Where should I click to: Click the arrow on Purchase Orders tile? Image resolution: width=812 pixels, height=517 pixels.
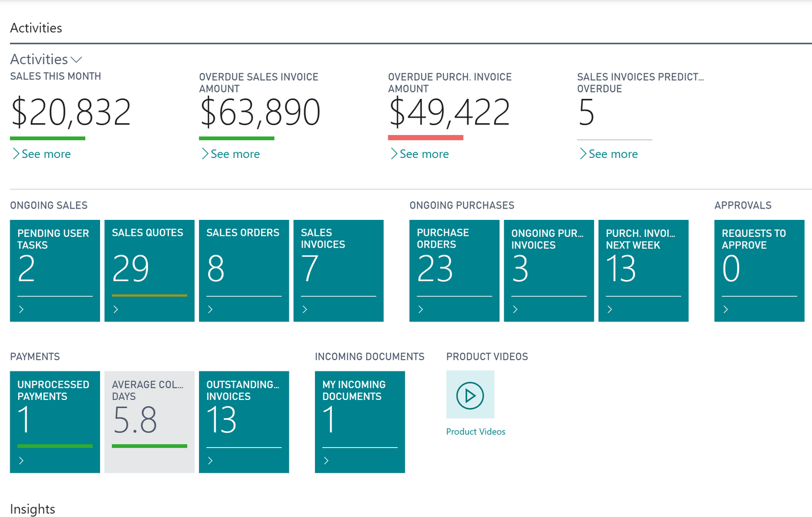[x=420, y=310]
